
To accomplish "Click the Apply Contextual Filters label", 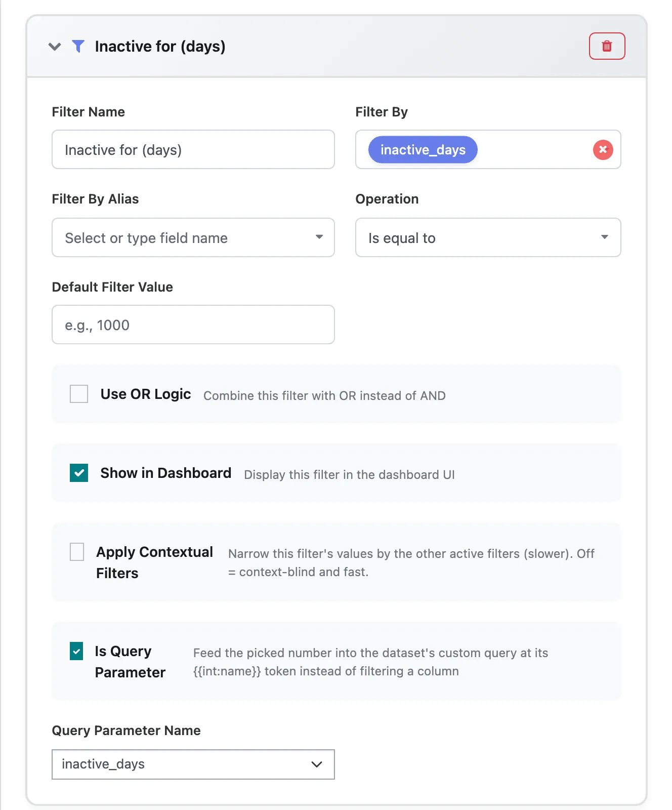I will click(x=154, y=562).
